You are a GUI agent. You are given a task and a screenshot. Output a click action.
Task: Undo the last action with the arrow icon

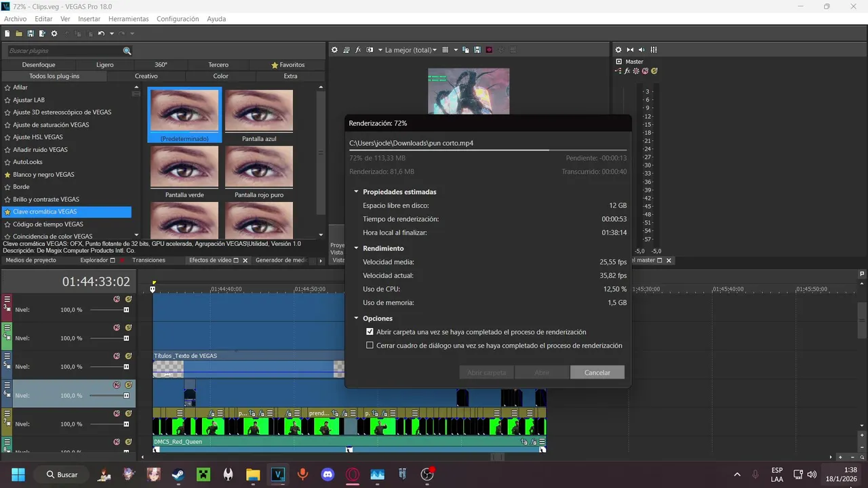click(x=101, y=33)
